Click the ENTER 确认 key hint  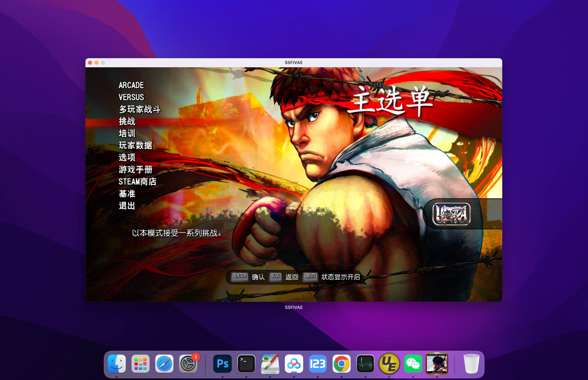click(x=248, y=277)
